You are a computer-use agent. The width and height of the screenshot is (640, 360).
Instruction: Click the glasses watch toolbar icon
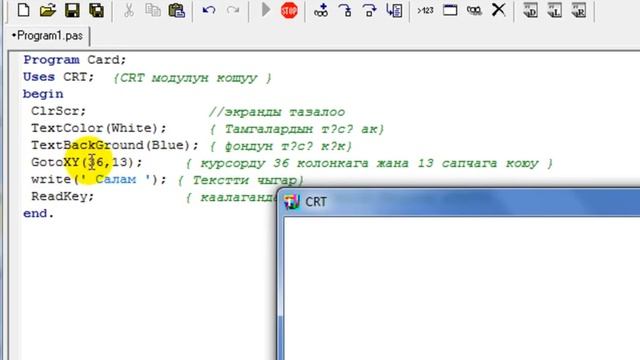tap(474, 11)
